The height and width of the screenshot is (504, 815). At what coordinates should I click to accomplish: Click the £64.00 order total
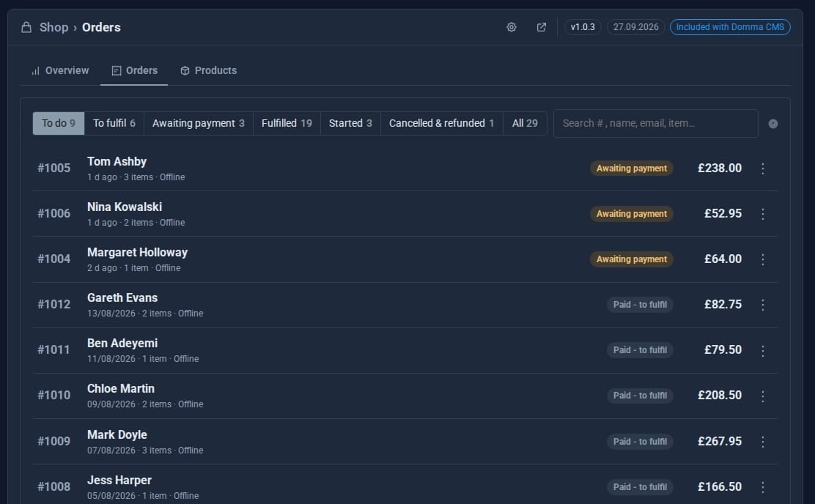[x=723, y=259]
